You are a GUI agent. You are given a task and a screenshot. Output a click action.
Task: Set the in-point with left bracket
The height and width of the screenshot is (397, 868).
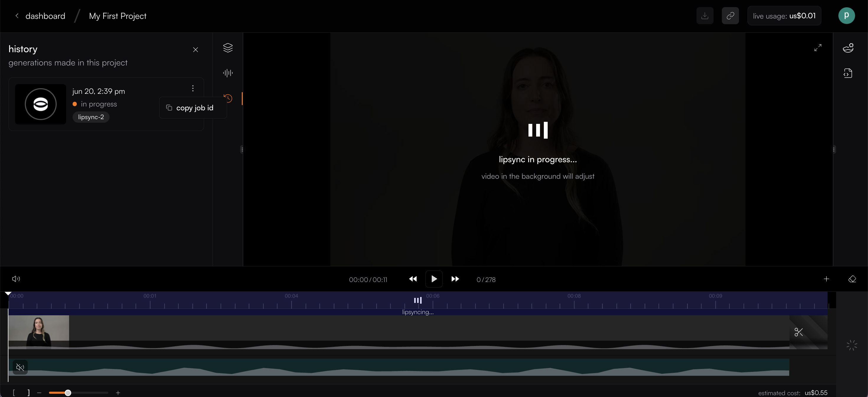(14, 393)
